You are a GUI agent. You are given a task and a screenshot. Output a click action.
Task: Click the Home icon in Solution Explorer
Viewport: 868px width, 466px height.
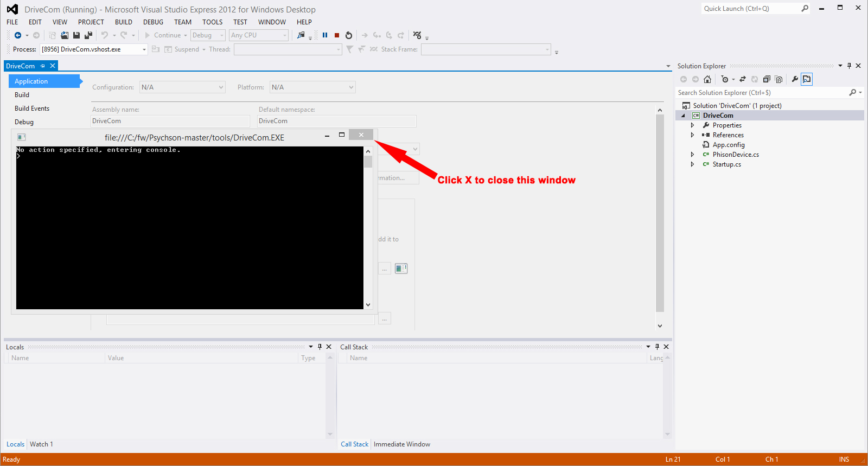point(707,79)
